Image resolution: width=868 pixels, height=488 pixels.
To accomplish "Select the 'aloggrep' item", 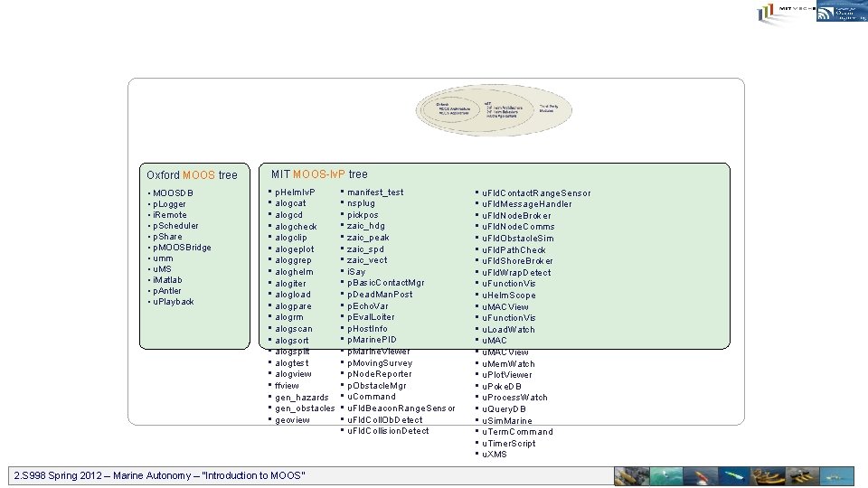I will [x=293, y=260].
